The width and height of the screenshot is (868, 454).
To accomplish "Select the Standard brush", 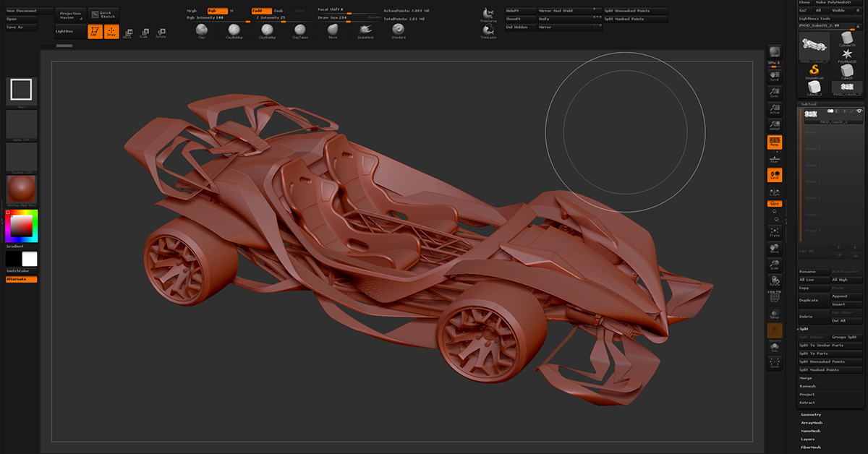I will click(x=399, y=30).
